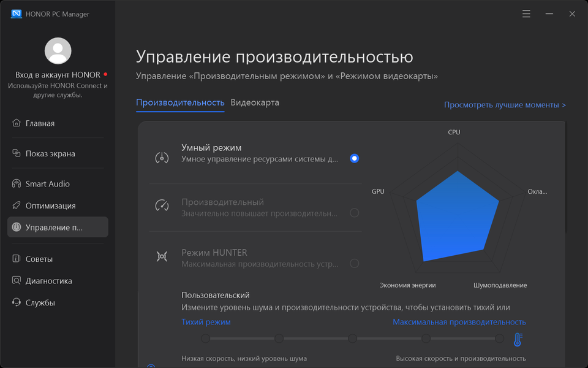588x368 pixels.
Task: Close the HONOR PC Manager window
Action: click(x=572, y=14)
